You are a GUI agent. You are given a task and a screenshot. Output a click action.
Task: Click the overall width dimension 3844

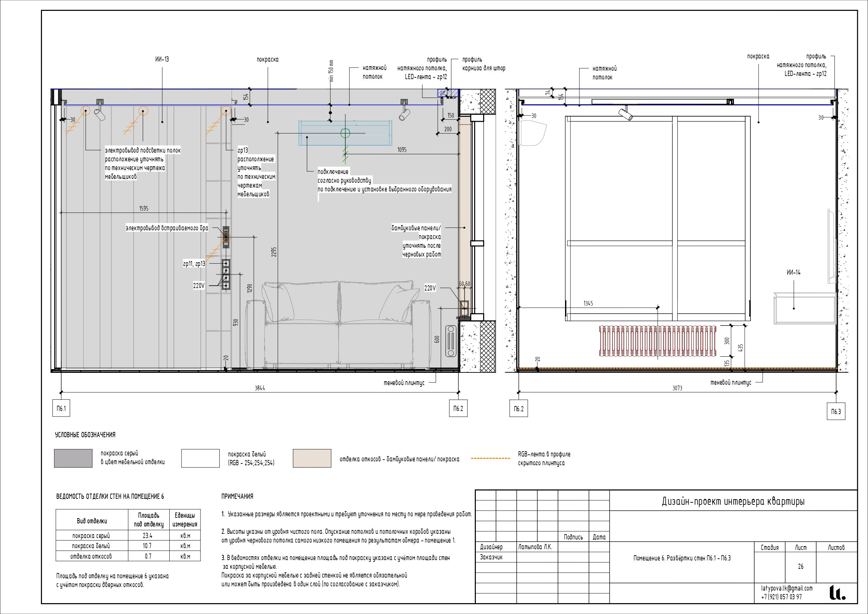(x=260, y=388)
